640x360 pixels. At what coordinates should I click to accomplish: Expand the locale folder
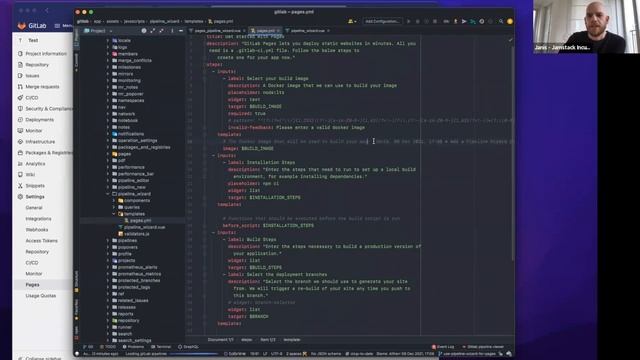[x=108, y=40]
